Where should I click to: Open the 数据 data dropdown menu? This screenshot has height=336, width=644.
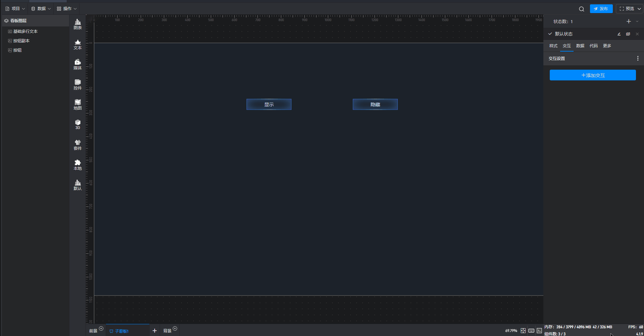tap(41, 9)
